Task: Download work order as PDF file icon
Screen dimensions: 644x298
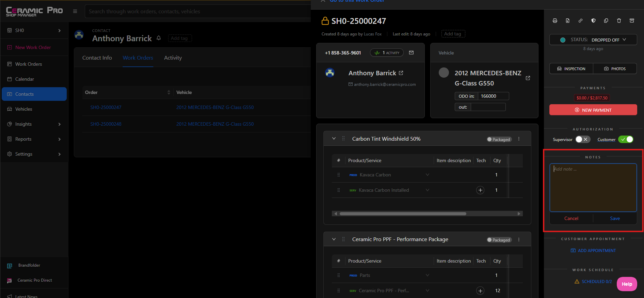Action: coord(568,21)
